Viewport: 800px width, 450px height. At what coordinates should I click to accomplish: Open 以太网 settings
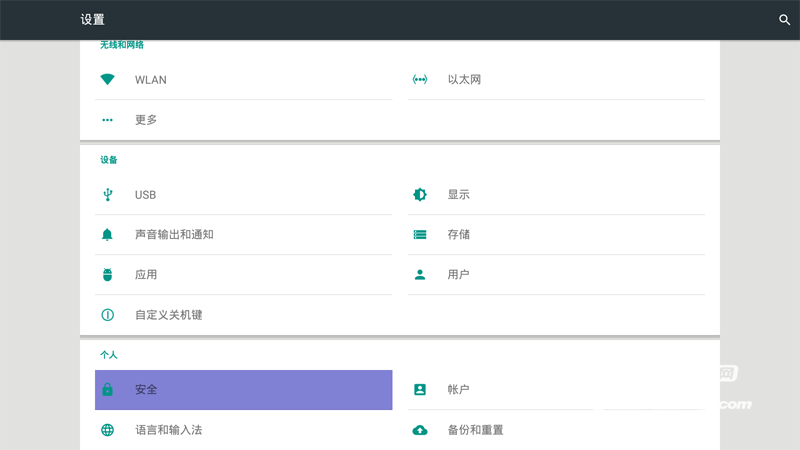pos(556,80)
